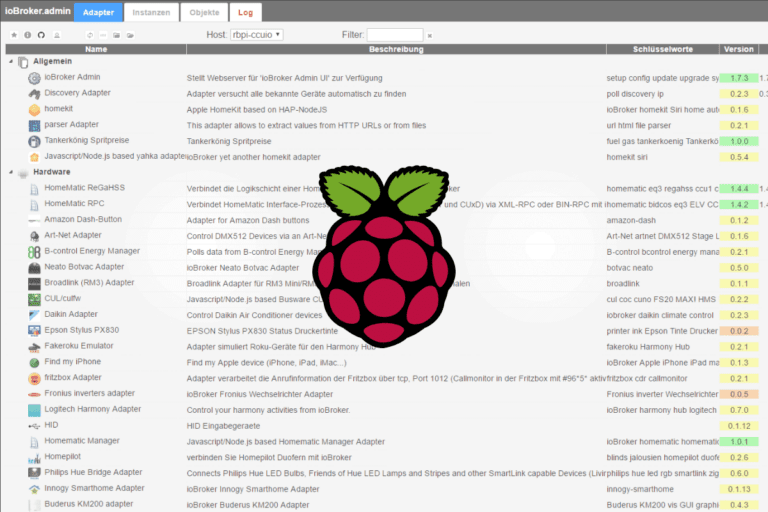Click the Philips Hue Bridge Adapter icon

coord(34,473)
